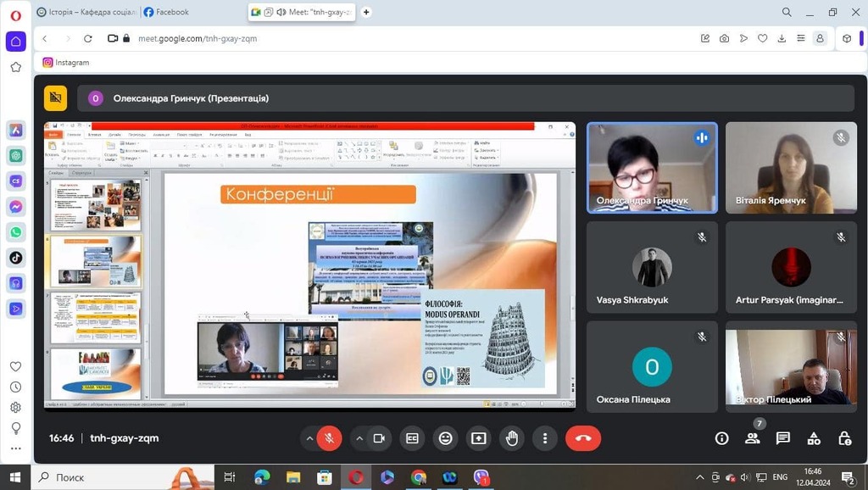The image size is (868, 490).
Task: Expand video settings arrow beside camera
Action: point(359,438)
